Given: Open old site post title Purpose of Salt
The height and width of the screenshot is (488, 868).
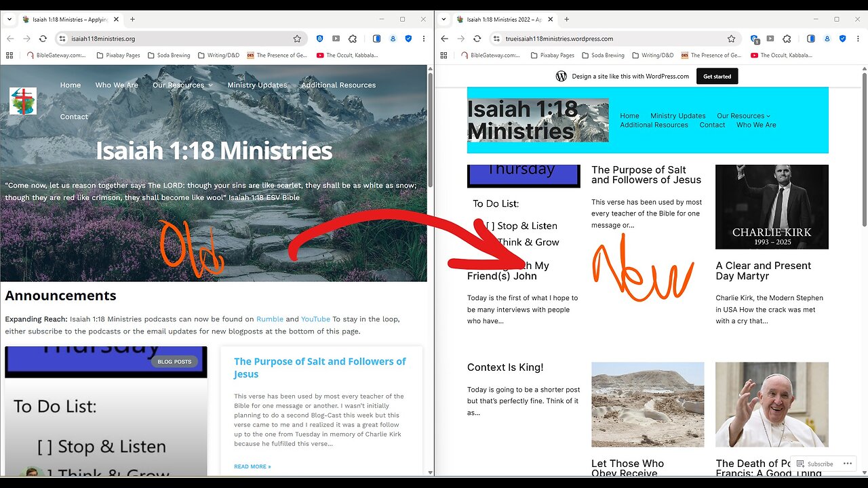Looking at the screenshot, I should (319, 367).
